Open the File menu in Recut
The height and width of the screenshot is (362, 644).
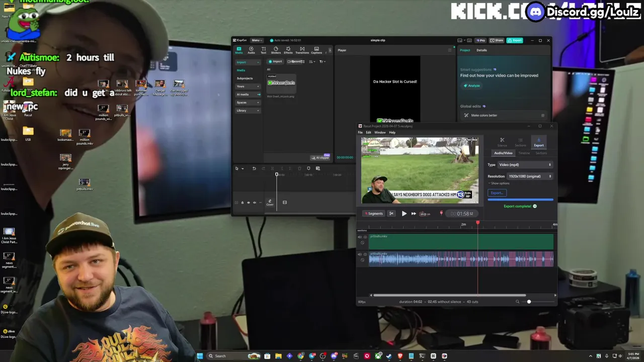coord(360,133)
